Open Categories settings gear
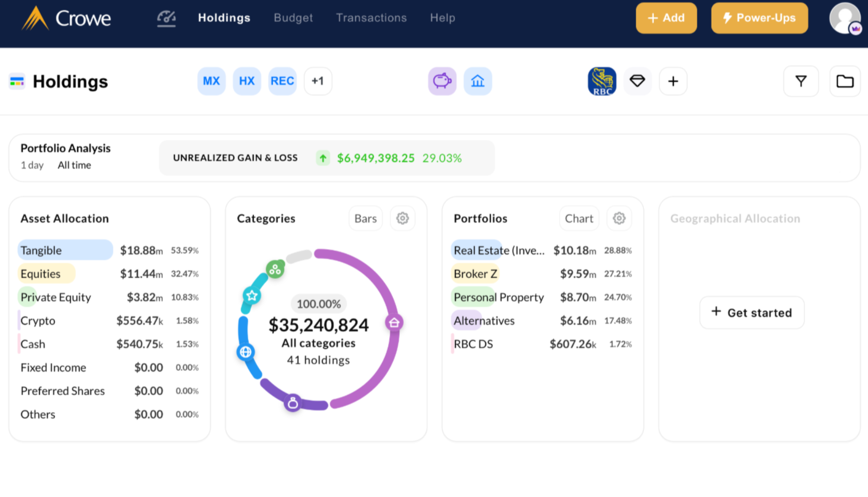868x497 pixels. [402, 218]
